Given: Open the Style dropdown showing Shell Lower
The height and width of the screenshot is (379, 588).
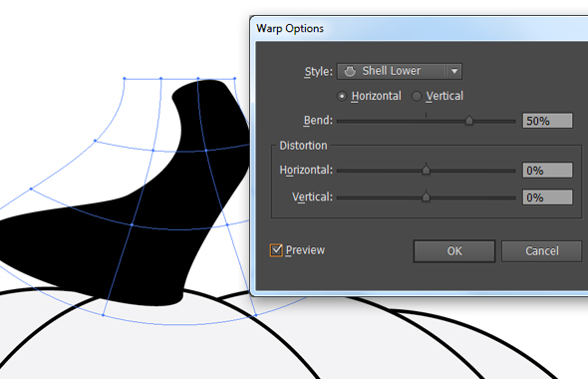Looking at the screenshot, I should click(400, 71).
